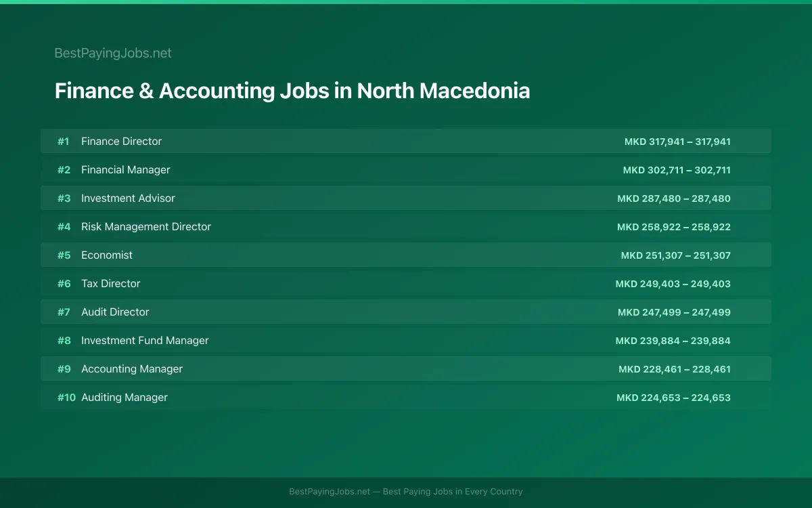Click the #9 rank number
Screen dimensions: 812x508
tap(64, 369)
